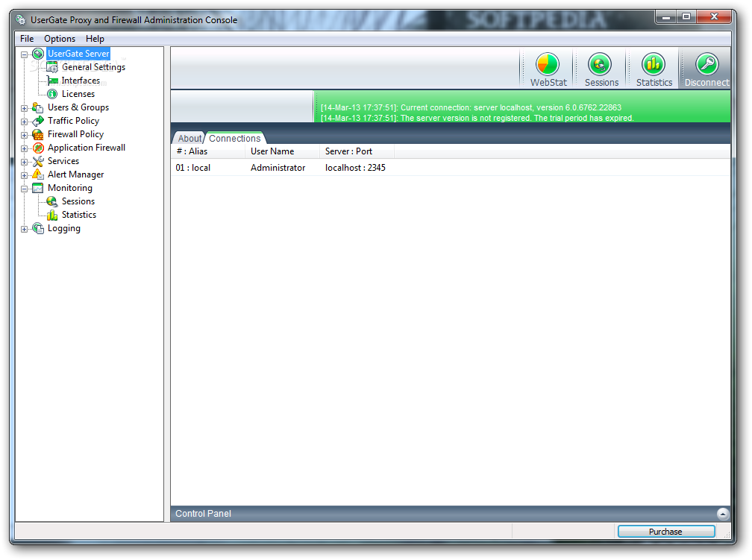The height and width of the screenshot is (560, 752).
Task: Sort by the '# : Alias' column header
Action: pos(208,151)
